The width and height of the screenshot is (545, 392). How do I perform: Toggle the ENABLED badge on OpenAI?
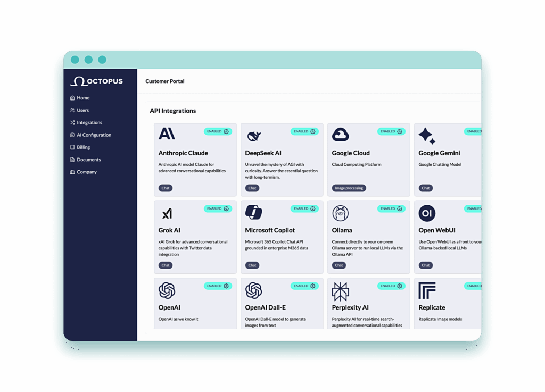tap(218, 286)
